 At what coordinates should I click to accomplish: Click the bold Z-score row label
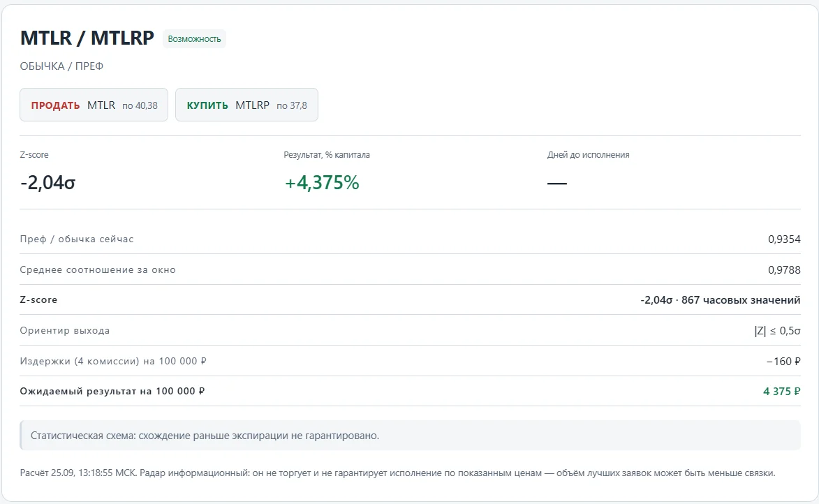pyautogui.click(x=38, y=299)
